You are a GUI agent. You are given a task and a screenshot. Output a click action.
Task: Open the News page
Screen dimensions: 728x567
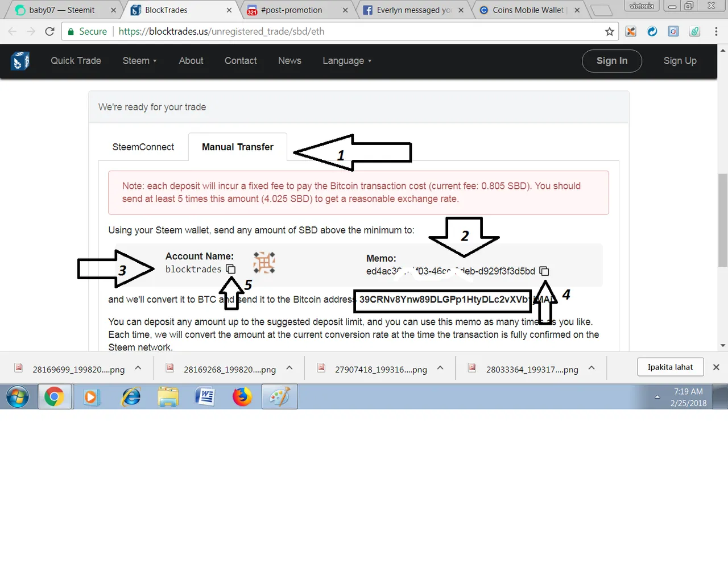[289, 61]
